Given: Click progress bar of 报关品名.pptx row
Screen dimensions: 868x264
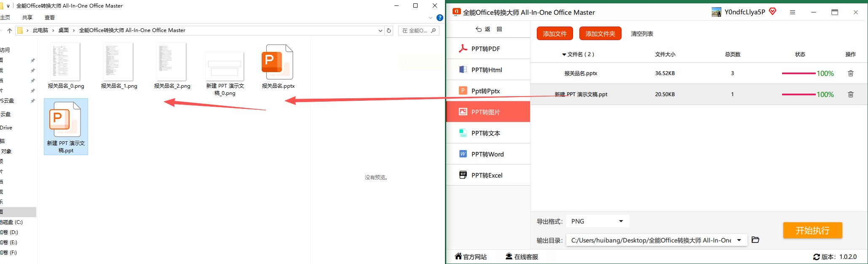Looking at the screenshot, I should click(x=798, y=73).
